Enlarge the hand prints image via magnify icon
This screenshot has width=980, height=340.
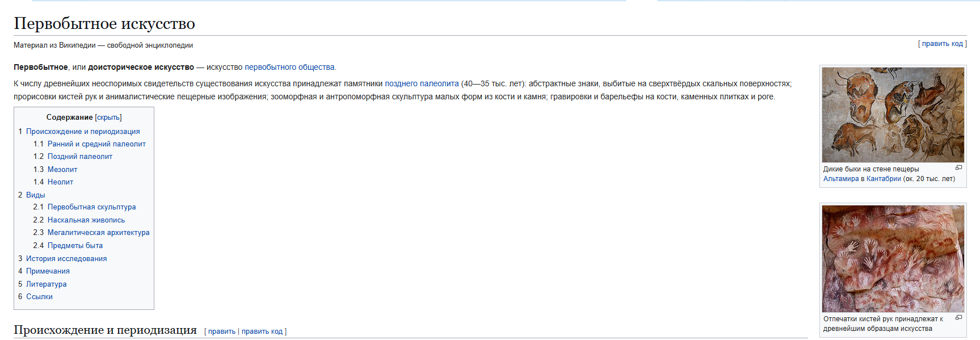(958, 317)
